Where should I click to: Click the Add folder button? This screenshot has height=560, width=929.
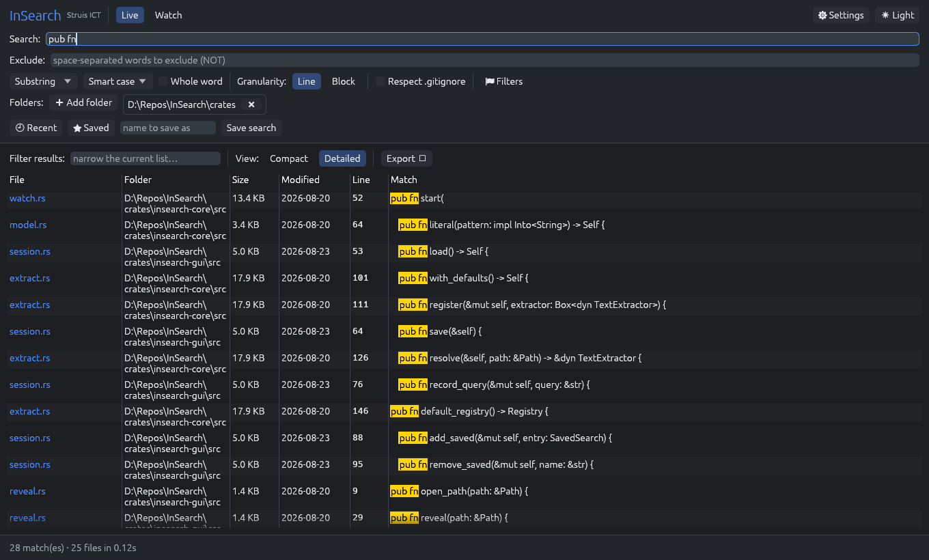[x=83, y=102]
